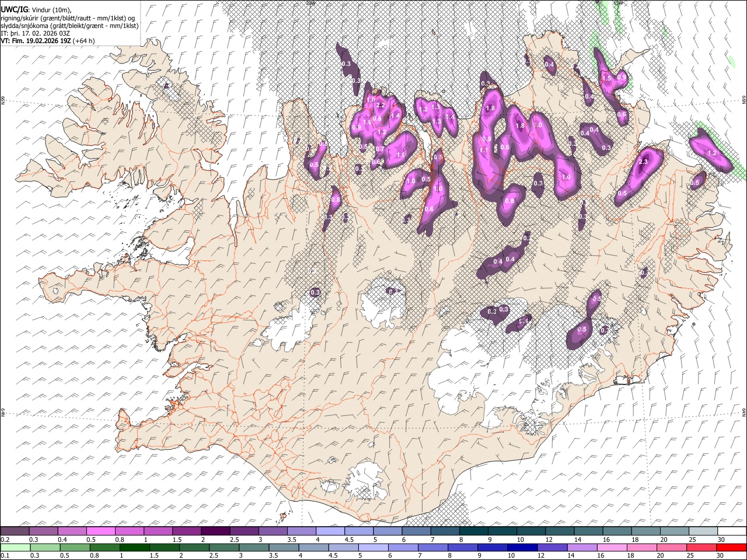Click the '0.1' label on the rain scale
This screenshot has height=560, width=747.
click(5, 555)
